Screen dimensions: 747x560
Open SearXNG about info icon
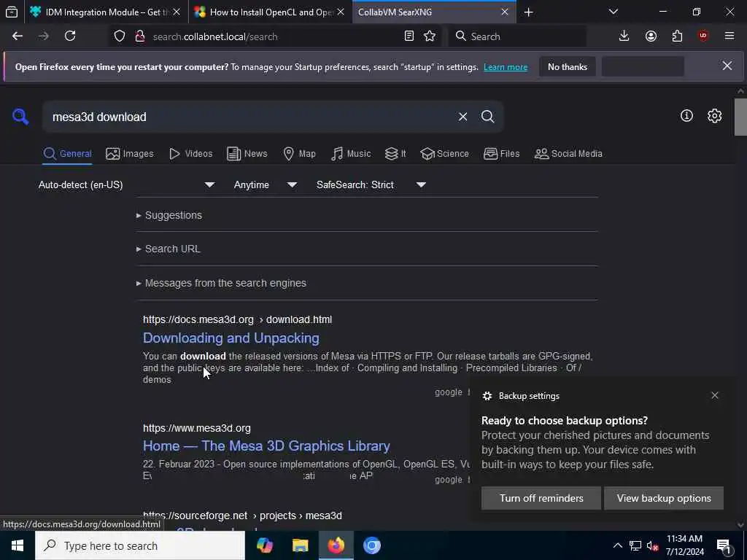point(686,116)
